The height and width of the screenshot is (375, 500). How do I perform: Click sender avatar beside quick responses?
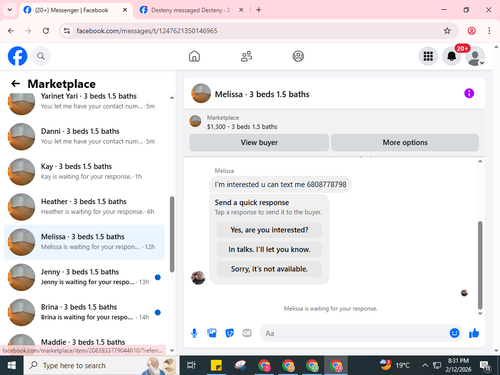[198, 277]
